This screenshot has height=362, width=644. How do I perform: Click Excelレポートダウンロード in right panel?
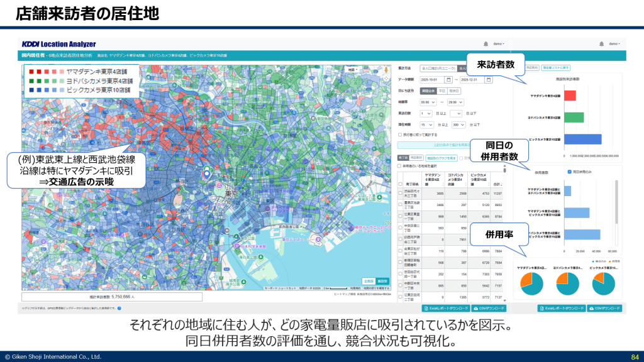pyautogui.click(x=562, y=308)
